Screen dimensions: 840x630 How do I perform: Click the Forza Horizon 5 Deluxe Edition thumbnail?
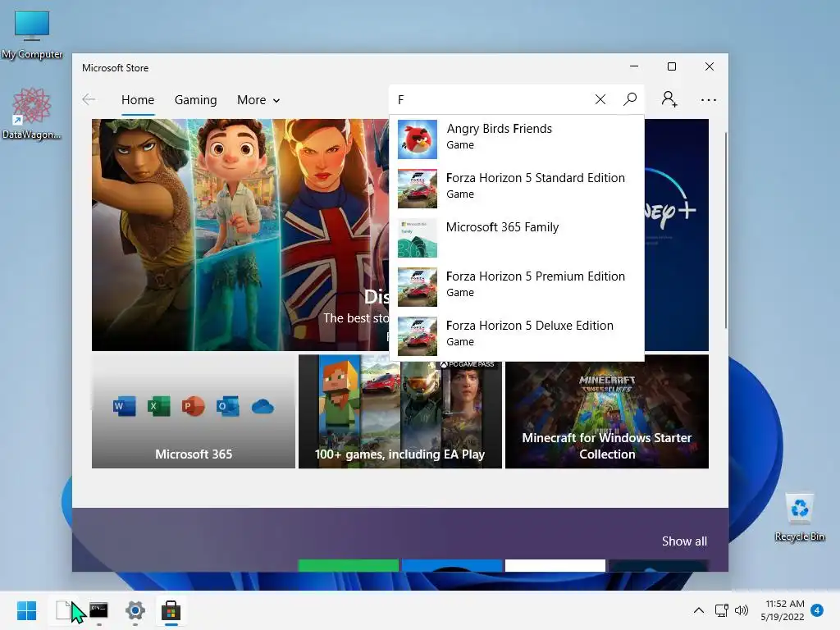[418, 336]
